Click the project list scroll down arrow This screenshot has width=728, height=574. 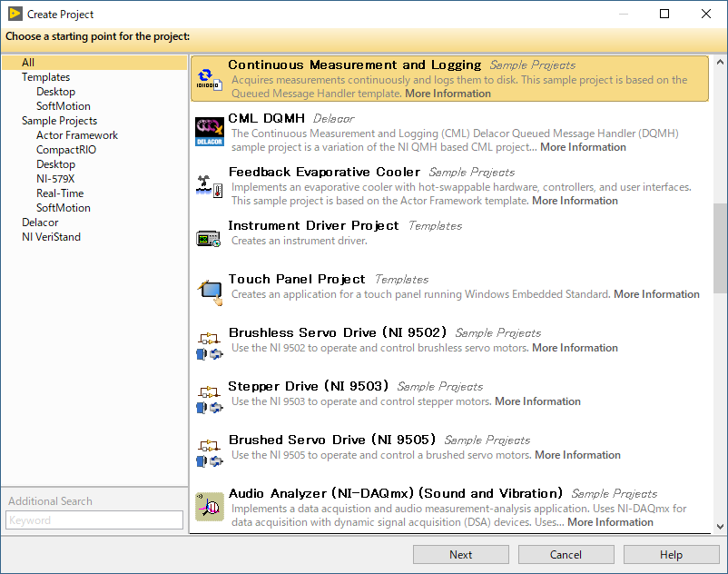(720, 527)
